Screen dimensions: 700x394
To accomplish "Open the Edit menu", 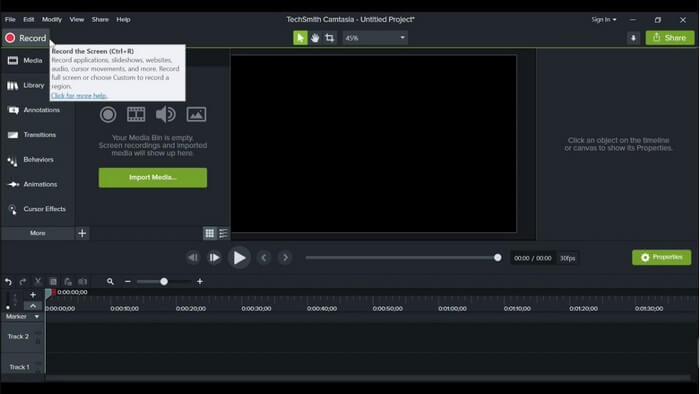I will pos(29,19).
